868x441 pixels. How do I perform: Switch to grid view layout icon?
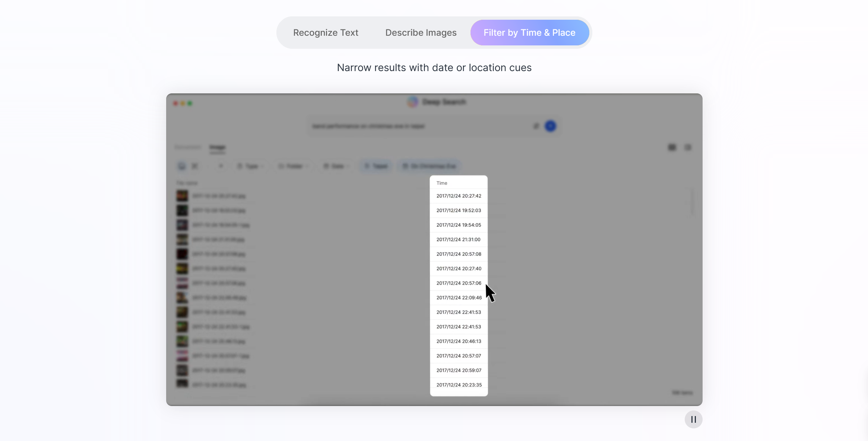pyautogui.click(x=672, y=147)
